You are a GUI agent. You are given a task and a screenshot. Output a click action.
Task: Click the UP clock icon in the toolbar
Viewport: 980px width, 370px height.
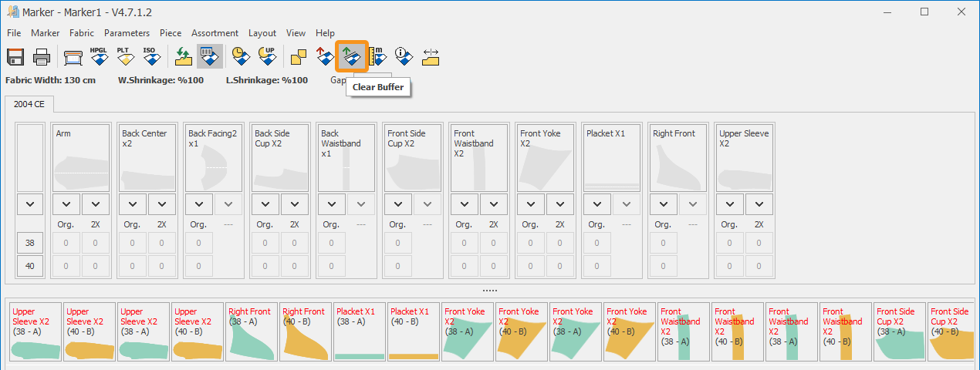267,56
